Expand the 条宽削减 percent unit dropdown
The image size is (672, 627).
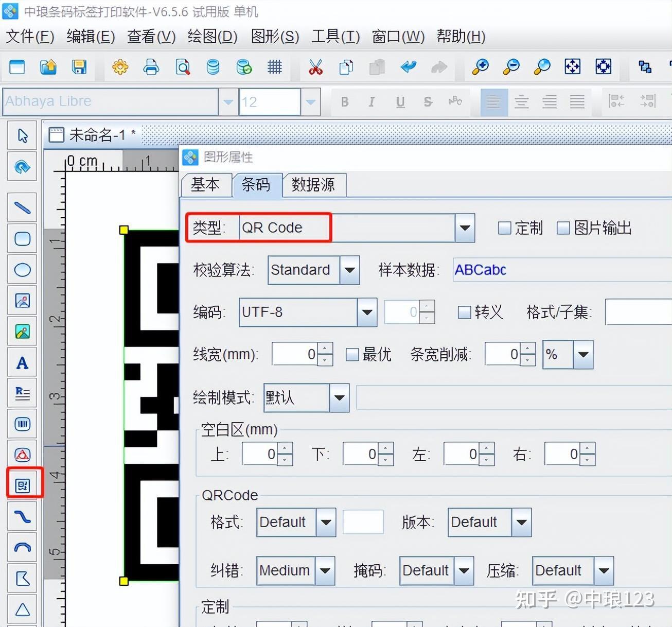583,355
